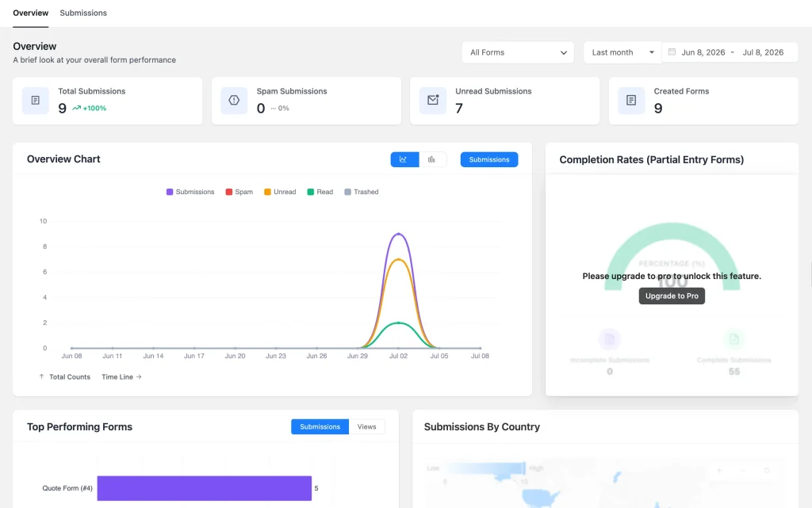Screen dimensions: 812x508
Task: Click the green Read line peak at Jul 02
Action: tap(398, 323)
